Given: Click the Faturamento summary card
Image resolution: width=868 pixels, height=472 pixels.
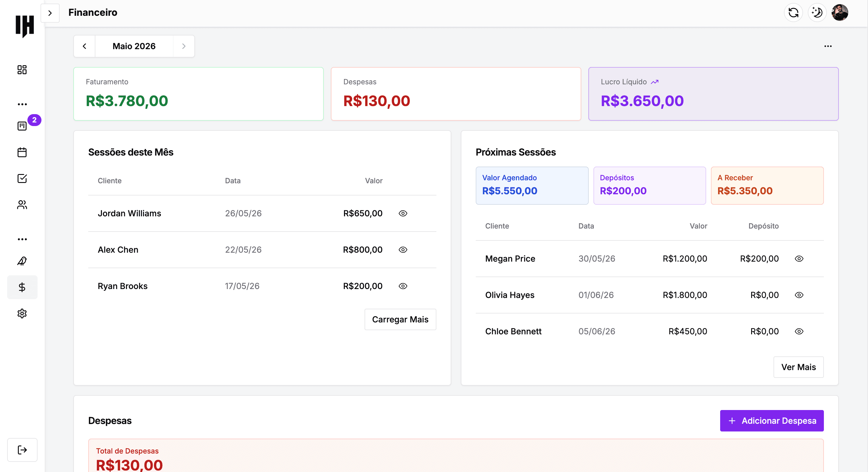Looking at the screenshot, I should coord(199,94).
